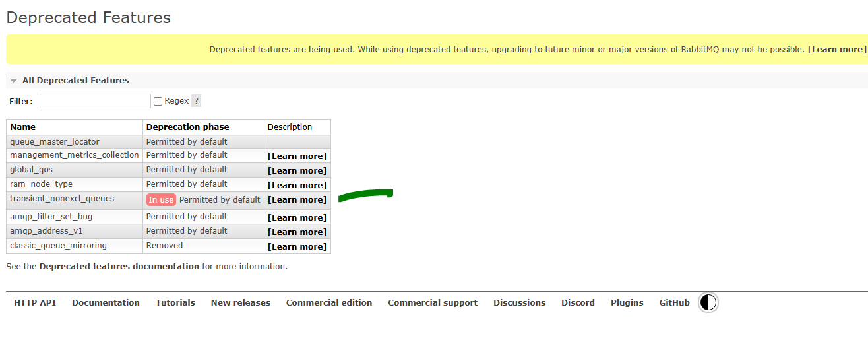
Task: Open Learn more for amqp_filter_set_bug
Action: [297, 217]
